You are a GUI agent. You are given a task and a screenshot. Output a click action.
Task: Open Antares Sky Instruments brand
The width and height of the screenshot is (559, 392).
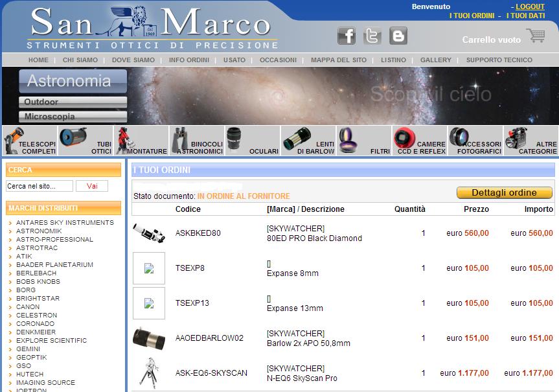point(65,223)
